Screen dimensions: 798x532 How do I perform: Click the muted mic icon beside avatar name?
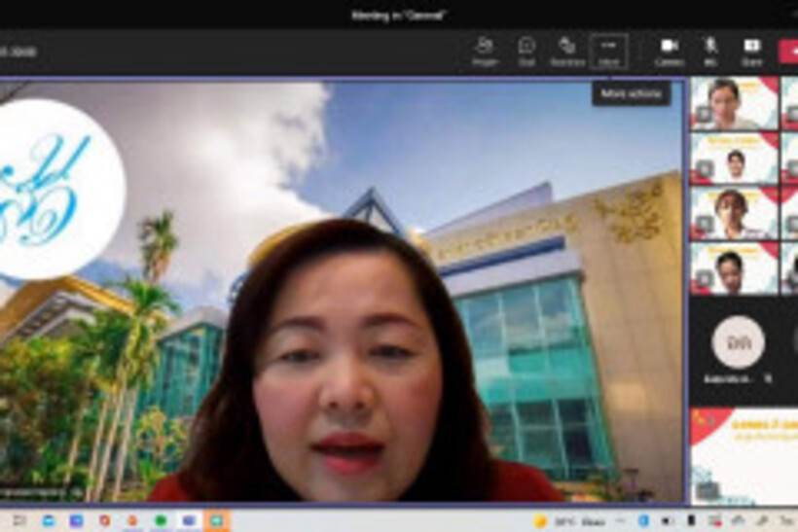pos(769,379)
